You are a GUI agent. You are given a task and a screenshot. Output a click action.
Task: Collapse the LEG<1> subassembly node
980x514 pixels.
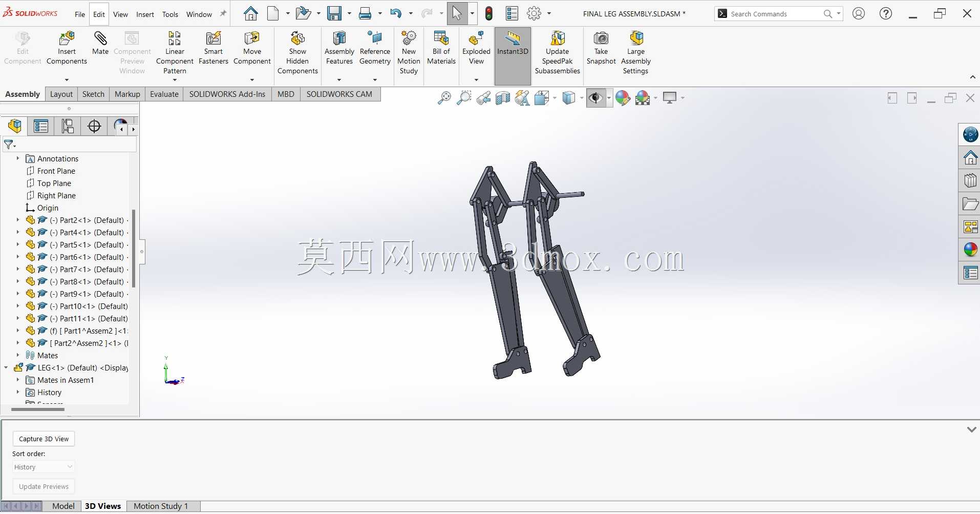pyautogui.click(x=6, y=368)
